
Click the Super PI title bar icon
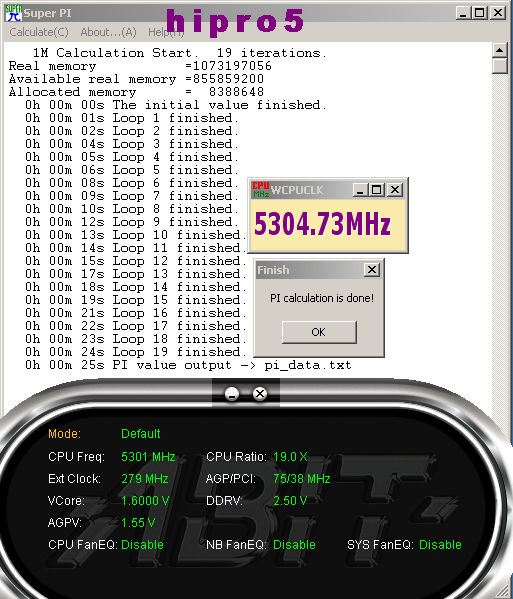click(13, 13)
